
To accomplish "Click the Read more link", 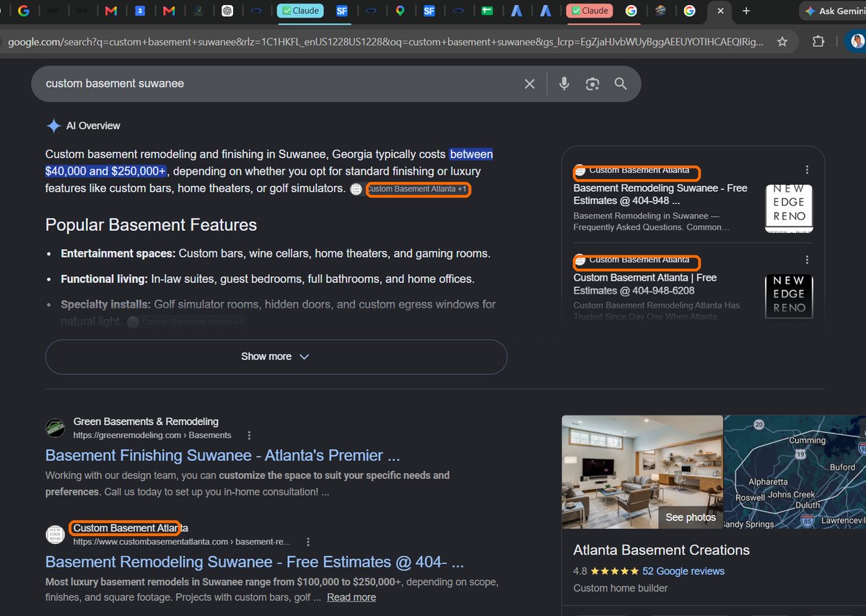I will 351,597.
